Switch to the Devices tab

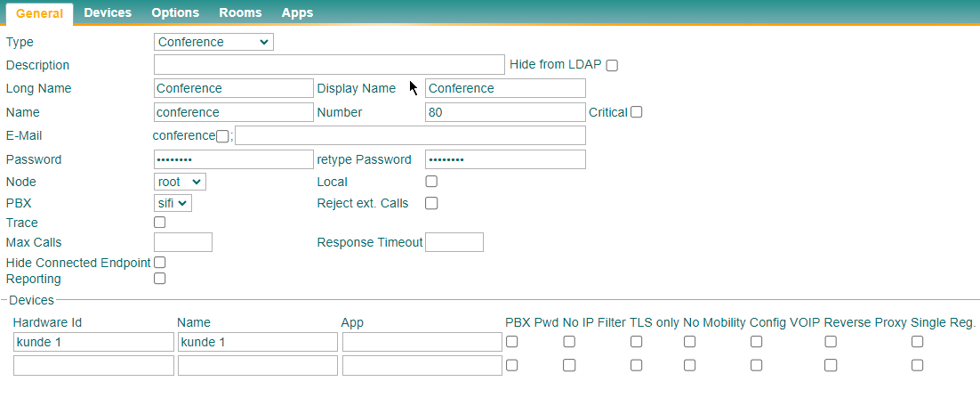tap(108, 12)
